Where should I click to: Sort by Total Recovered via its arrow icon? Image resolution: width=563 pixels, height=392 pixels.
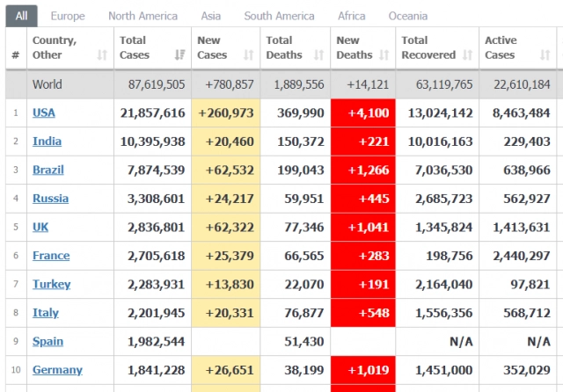tap(468, 55)
